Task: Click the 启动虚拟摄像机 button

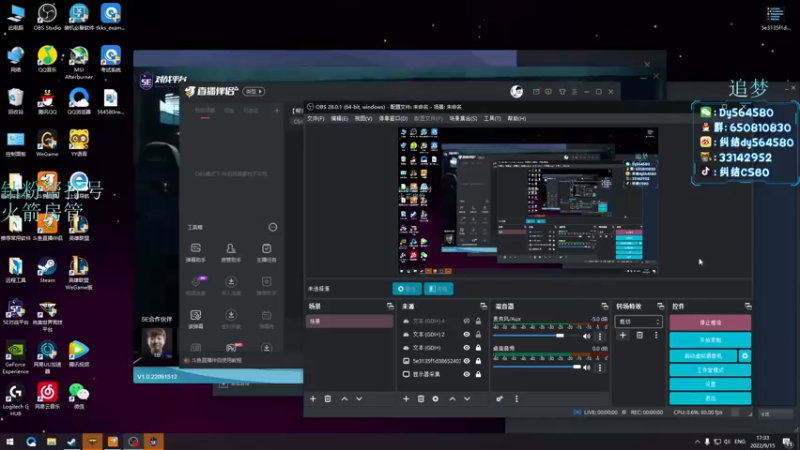Action: pos(703,356)
